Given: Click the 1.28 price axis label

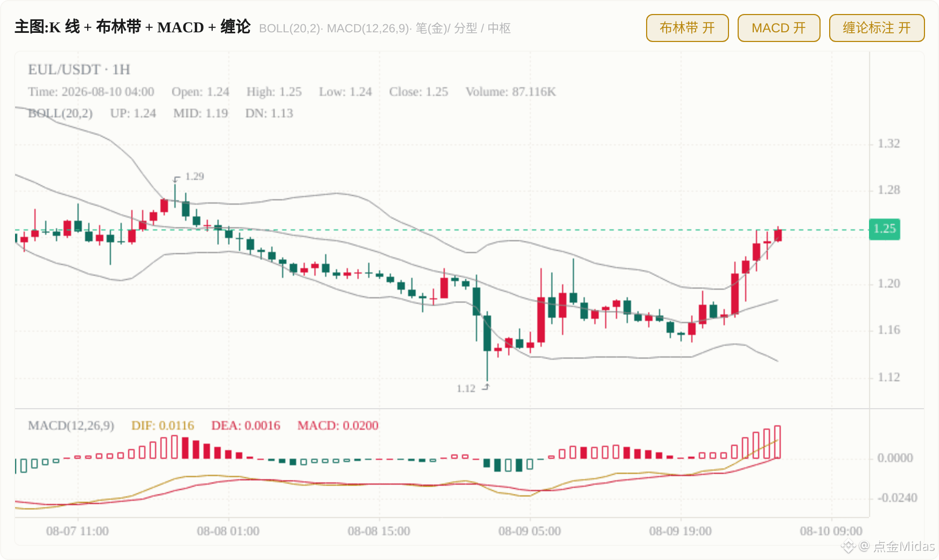Looking at the screenshot, I should click(889, 190).
